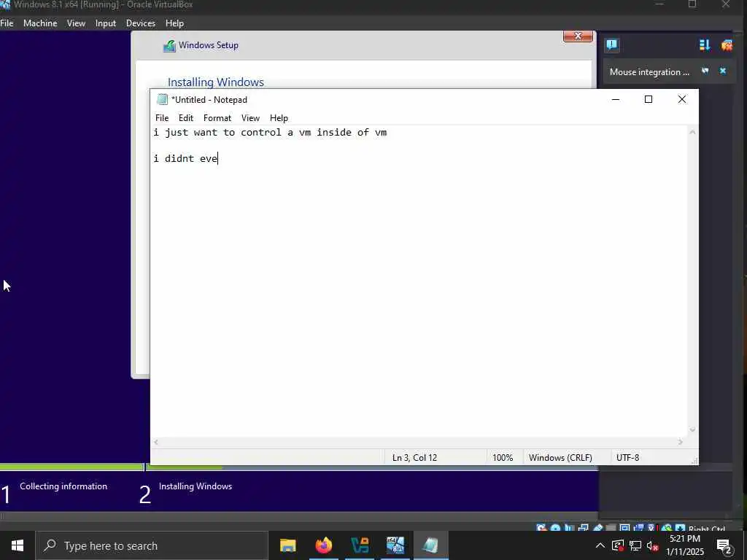
Task: Click Notepad vertical scrollbar down arrow
Action: tap(692, 429)
